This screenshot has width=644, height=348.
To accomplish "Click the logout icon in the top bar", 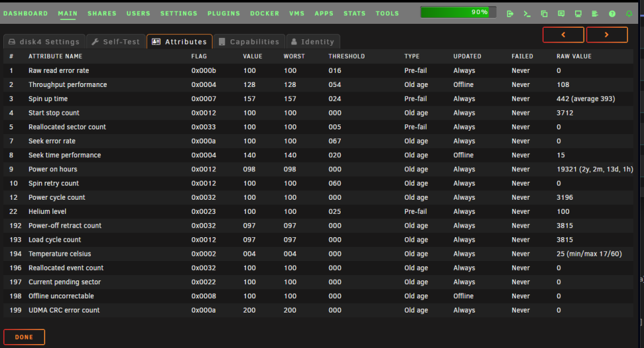I will pos(509,14).
